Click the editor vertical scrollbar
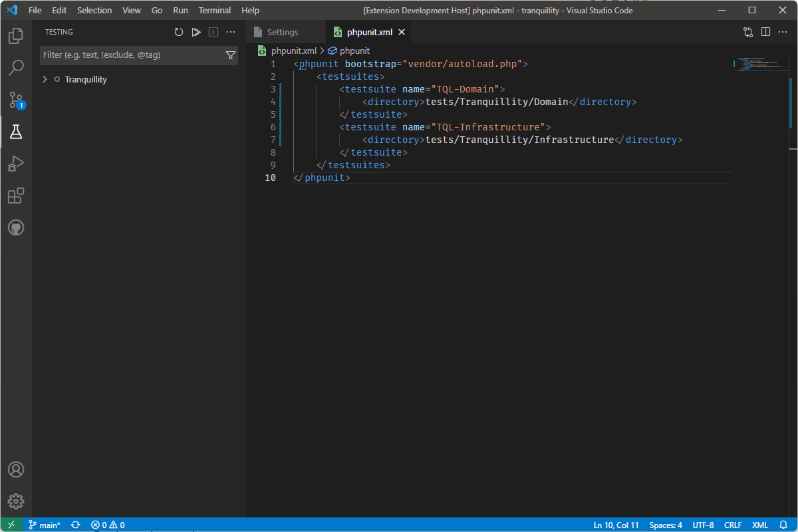 (x=793, y=102)
